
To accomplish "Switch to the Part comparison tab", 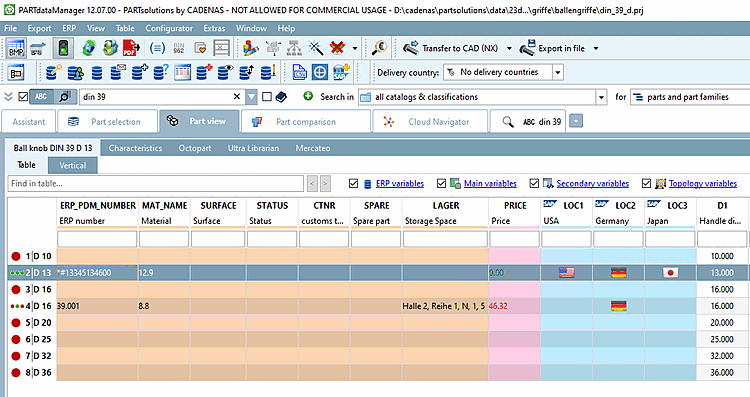I will click(x=306, y=121).
